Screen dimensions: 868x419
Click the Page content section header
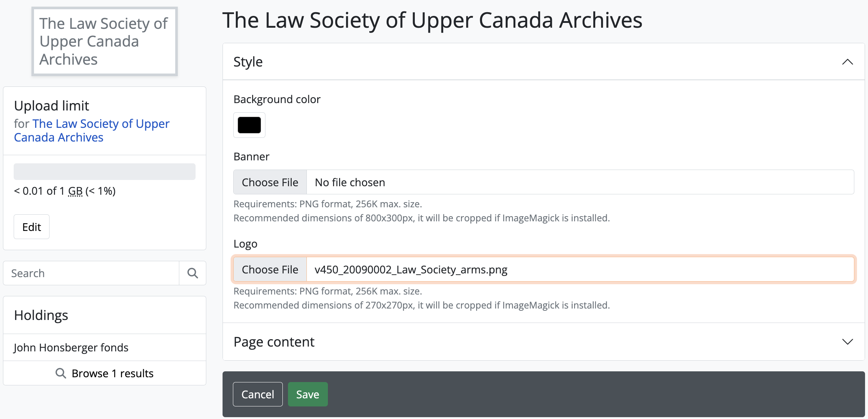274,342
